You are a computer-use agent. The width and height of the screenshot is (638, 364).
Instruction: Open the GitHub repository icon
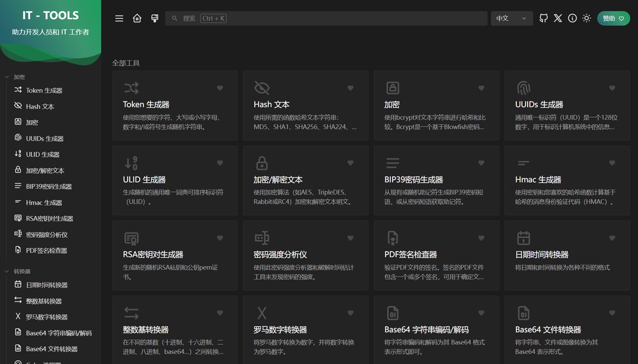543,18
